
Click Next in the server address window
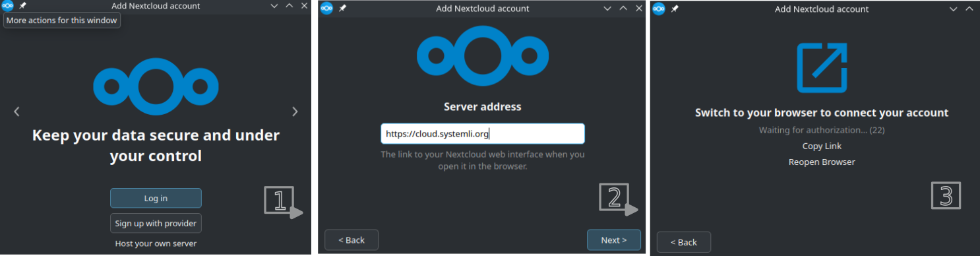tap(613, 240)
